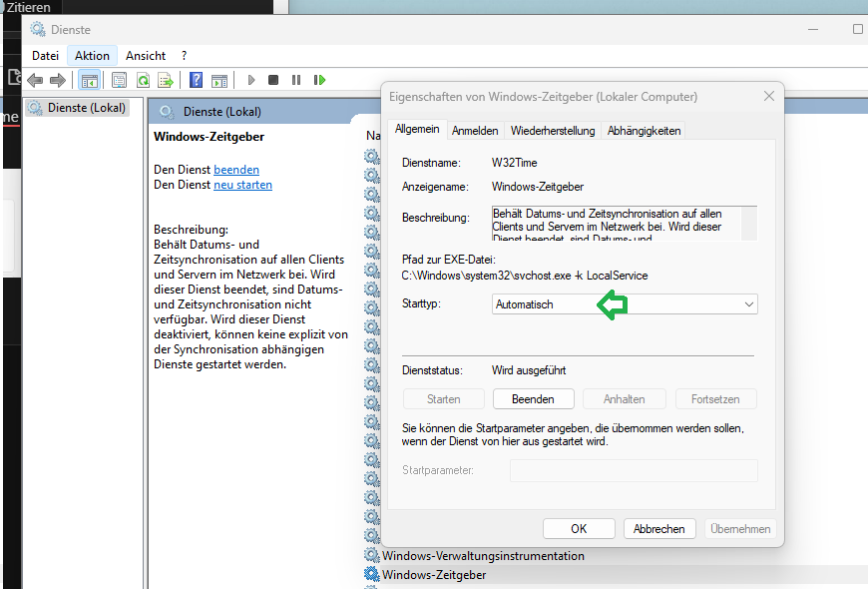Click the Dienste window title gear icon

tap(38, 29)
